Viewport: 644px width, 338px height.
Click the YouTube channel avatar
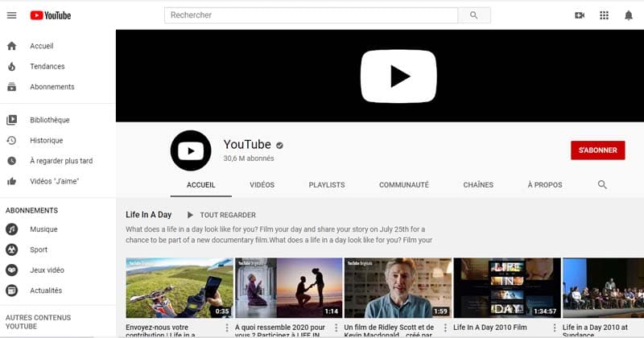point(191,150)
